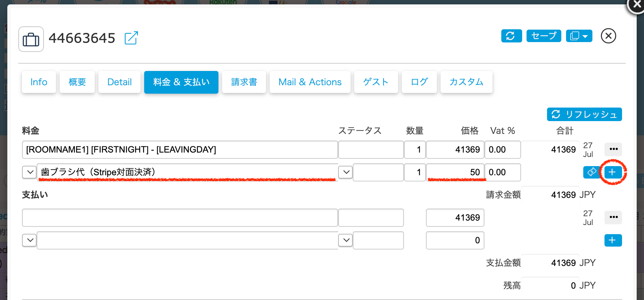Screen dimensions: 644x300
Task: Click the リフレッシュ button
Action: pos(584,115)
